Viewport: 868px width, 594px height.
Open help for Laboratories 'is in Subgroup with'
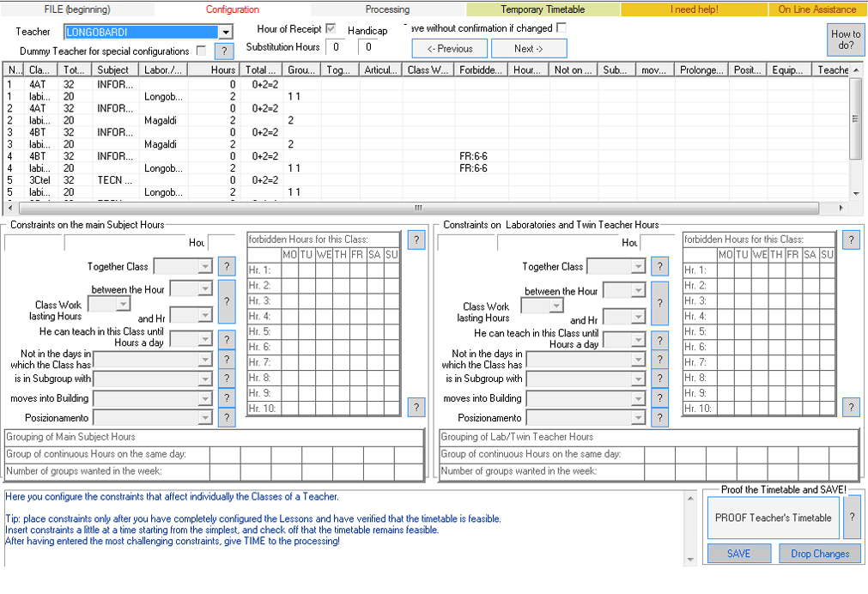pyautogui.click(x=659, y=379)
